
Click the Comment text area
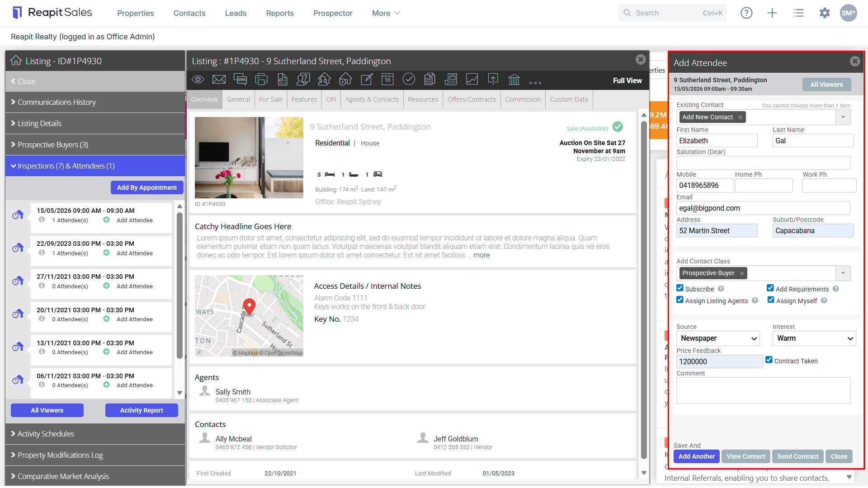point(763,390)
